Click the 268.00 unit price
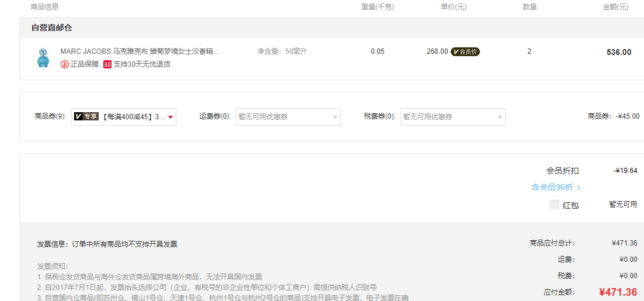This screenshot has width=644, height=301. coord(437,51)
